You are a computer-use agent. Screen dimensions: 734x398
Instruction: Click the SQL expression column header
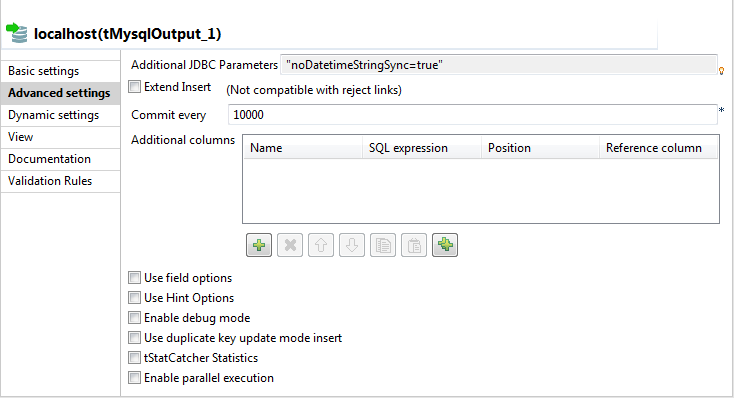click(422, 148)
